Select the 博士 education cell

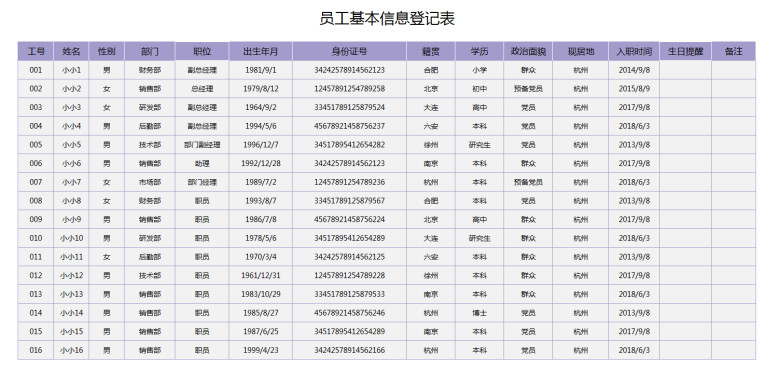479,313
